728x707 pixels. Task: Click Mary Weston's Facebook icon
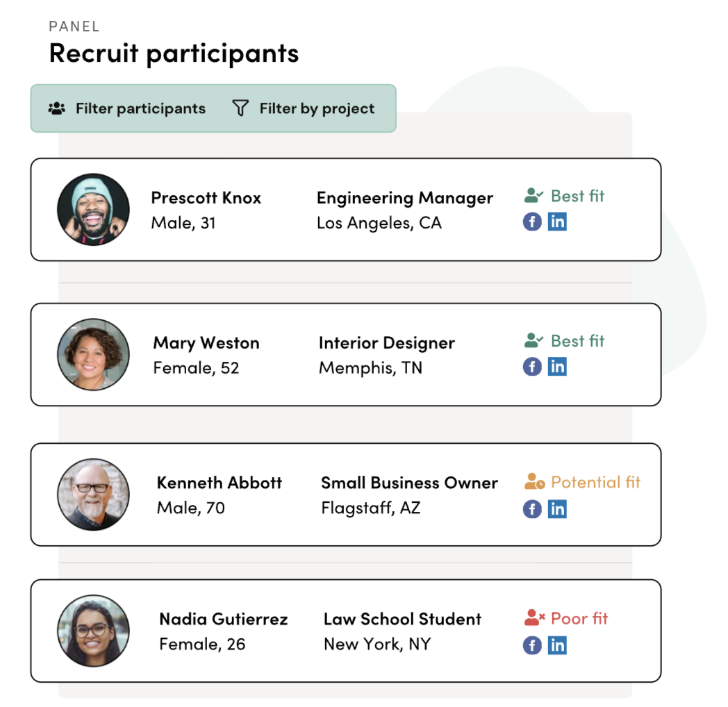(532, 366)
